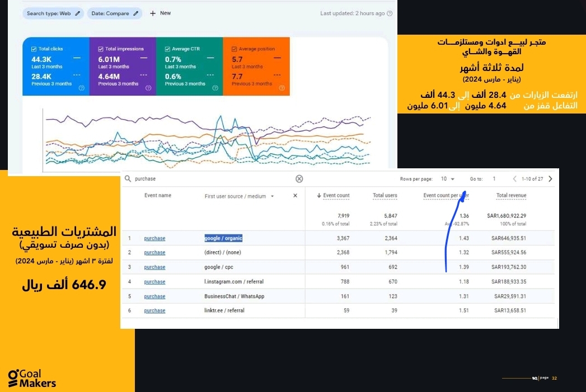Viewport: 586px width, 392px height.
Task: Toggle the Total impressions checkbox
Action: (101, 49)
